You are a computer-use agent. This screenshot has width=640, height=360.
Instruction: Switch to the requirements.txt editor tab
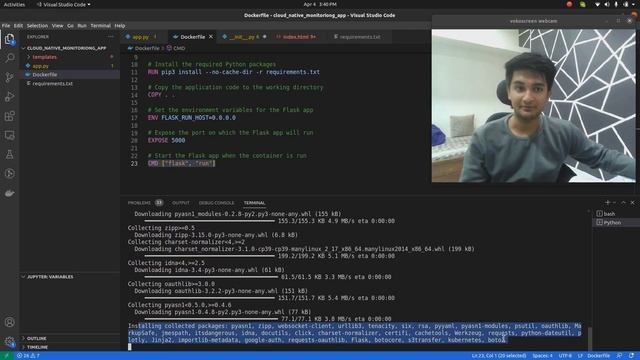tap(360, 37)
